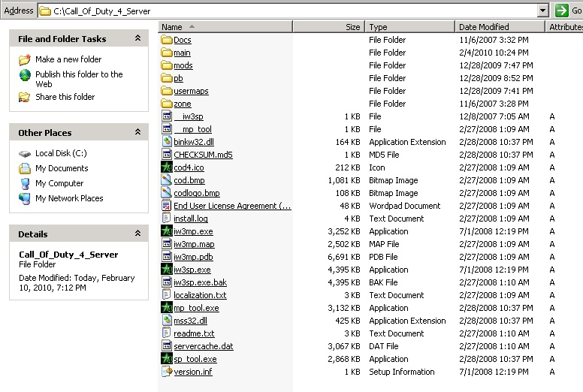Collapse the Other Places panel
The height and width of the screenshot is (392, 583).
pyautogui.click(x=137, y=132)
